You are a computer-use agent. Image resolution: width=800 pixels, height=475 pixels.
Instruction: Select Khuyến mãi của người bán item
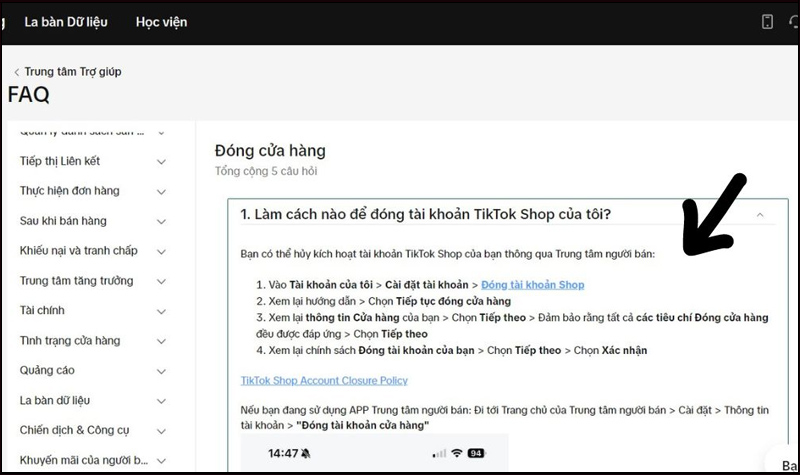[x=84, y=460]
